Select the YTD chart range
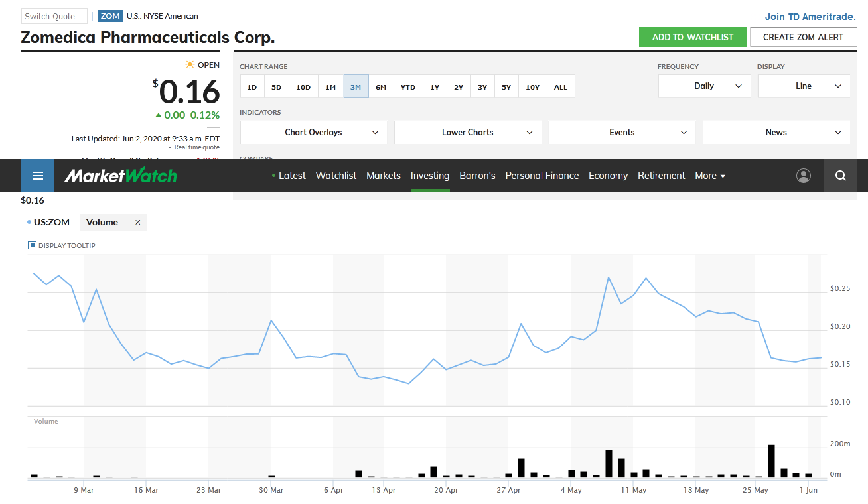 pos(408,87)
